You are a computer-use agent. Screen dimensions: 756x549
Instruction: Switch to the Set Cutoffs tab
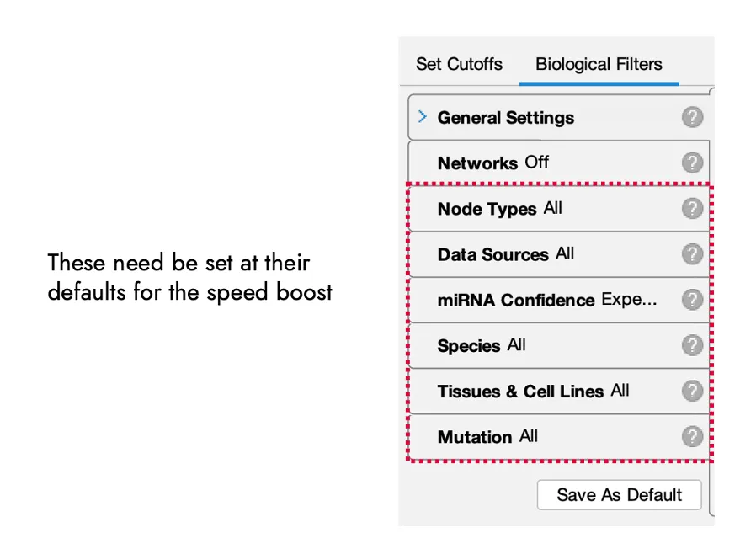[459, 64]
